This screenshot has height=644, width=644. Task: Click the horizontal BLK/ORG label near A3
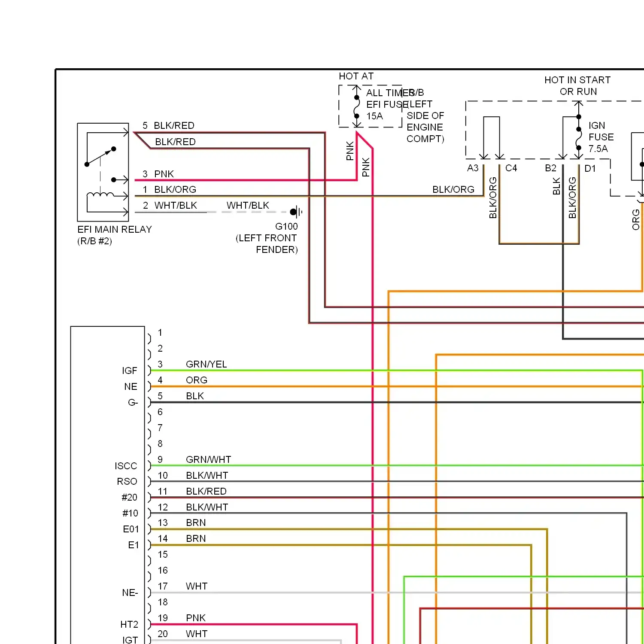453,189
